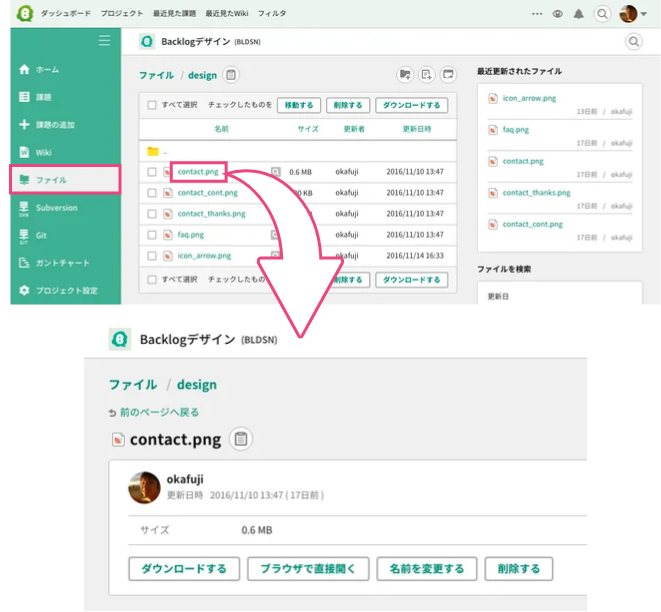Collapse the sidebar with the hamburger icon

(x=105, y=40)
